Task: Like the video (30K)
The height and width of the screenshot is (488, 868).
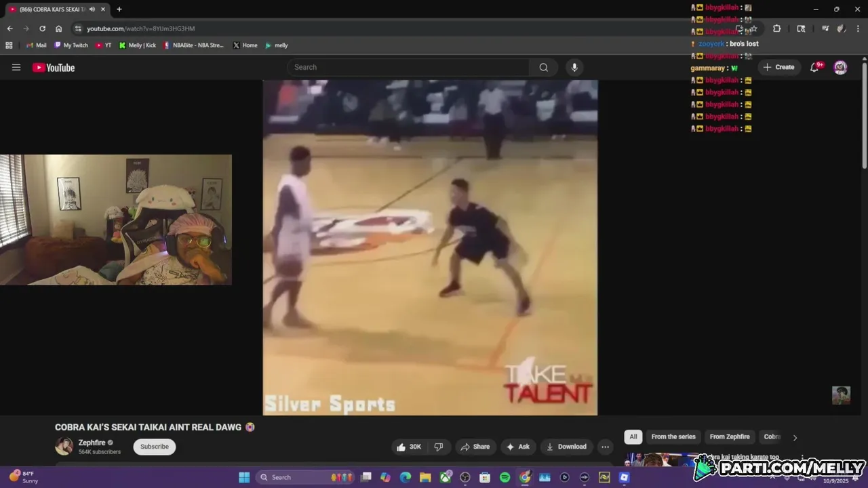Action: pyautogui.click(x=409, y=447)
